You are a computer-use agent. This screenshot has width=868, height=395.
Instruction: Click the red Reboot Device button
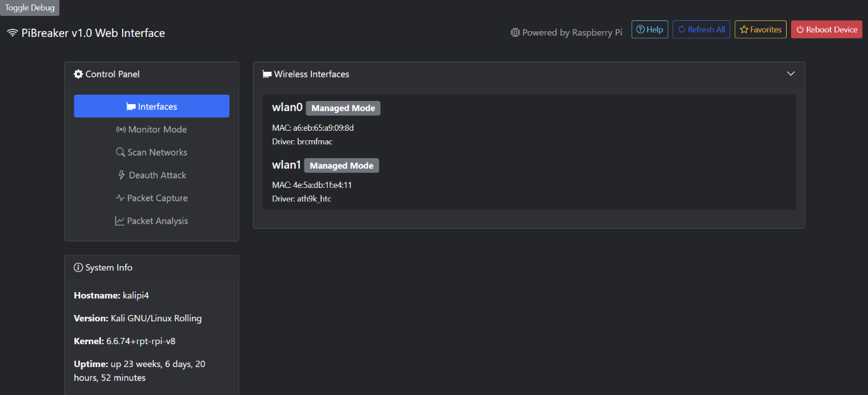pyautogui.click(x=827, y=29)
